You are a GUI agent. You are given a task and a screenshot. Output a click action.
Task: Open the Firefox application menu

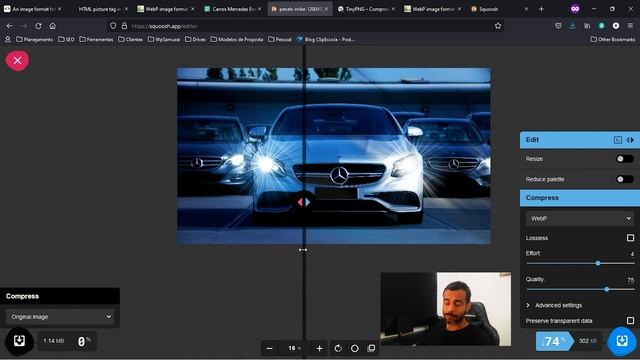coord(630,26)
